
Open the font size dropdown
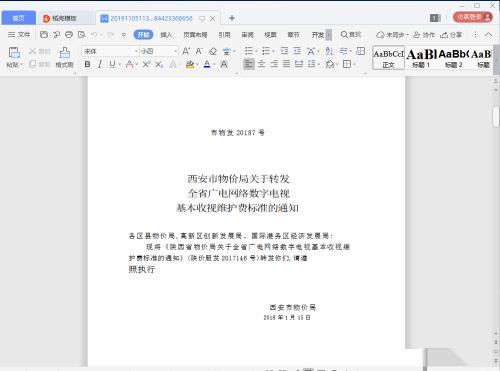[x=159, y=51]
